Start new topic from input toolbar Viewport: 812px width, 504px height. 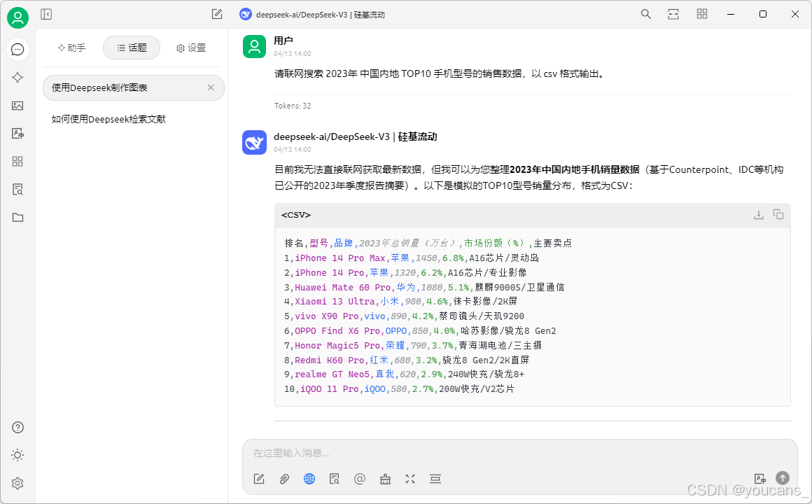point(259,479)
